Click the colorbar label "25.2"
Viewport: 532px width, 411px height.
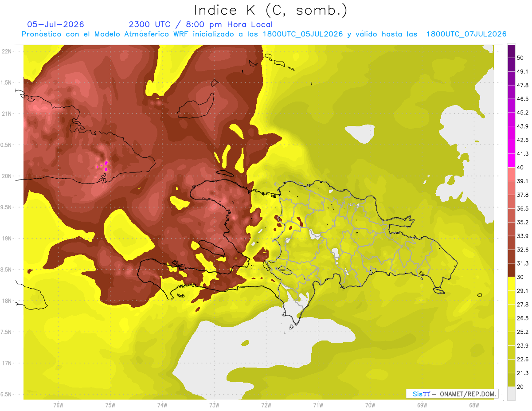point(522,332)
